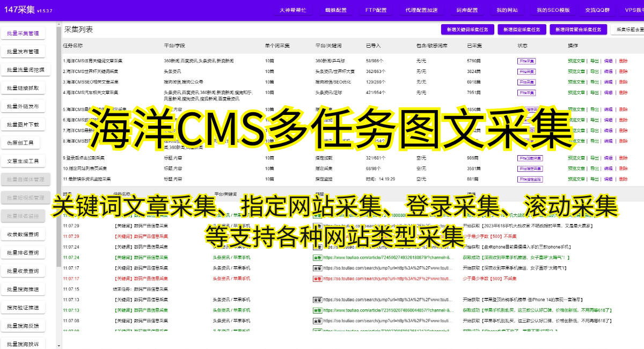Click the 搜狗微信/SEO优化 keyword cell
This screenshot has height=349, width=644.
point(333,82)
